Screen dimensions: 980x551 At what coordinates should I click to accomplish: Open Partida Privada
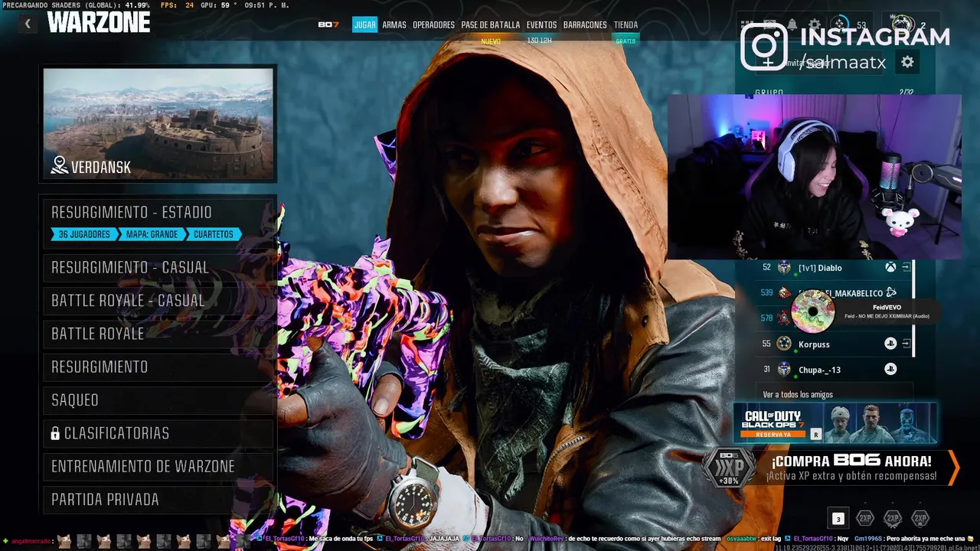pos(158,499)
